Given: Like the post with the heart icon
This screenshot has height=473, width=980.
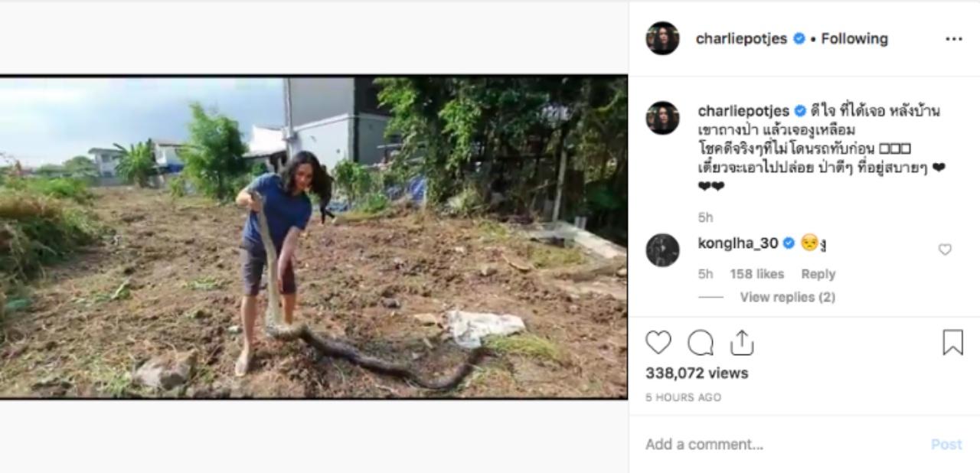Looking at the screenshot, I should coord(658,344).
